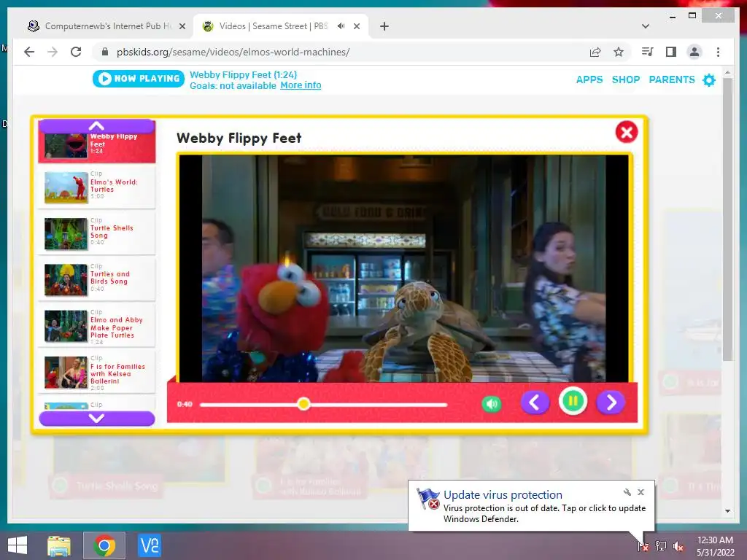Bookmark this page with the star
The height and width of the screenshot is (560, 747).
pyautogui.click(x=619, y=52)
